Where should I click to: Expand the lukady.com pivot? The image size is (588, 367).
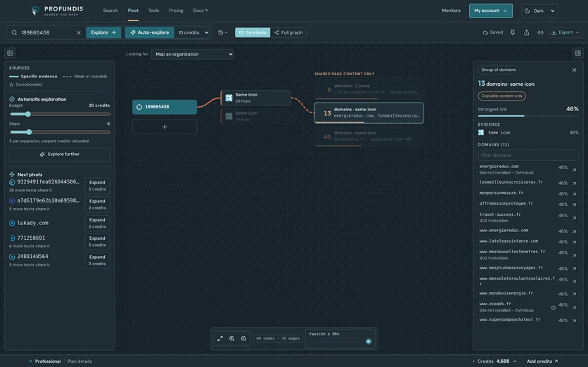(x=97, y=223)
